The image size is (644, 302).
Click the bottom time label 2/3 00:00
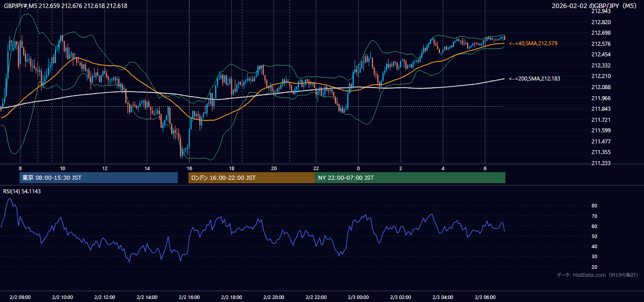358,297
